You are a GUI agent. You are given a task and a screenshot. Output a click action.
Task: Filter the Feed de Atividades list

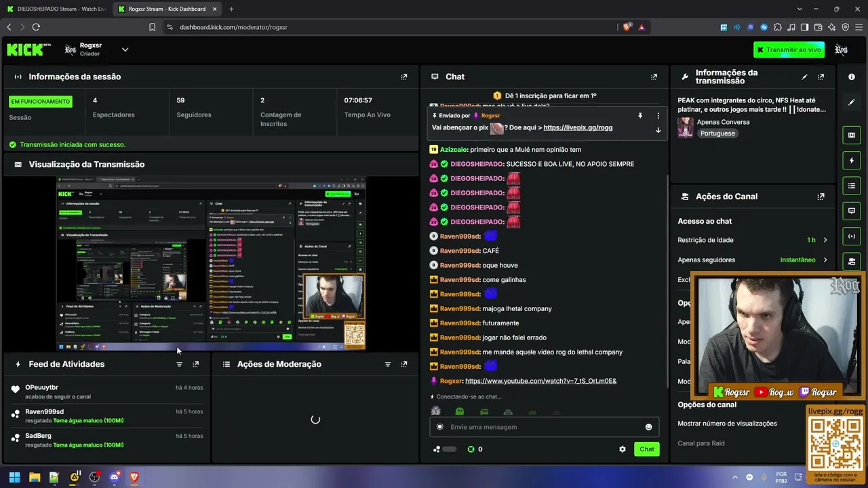(179, 364)
